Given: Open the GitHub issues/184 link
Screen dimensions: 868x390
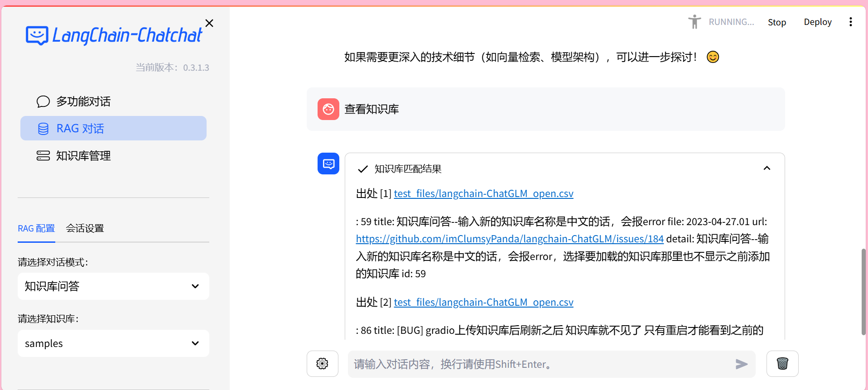Looking at the screenshot, I should pos(510,239).
